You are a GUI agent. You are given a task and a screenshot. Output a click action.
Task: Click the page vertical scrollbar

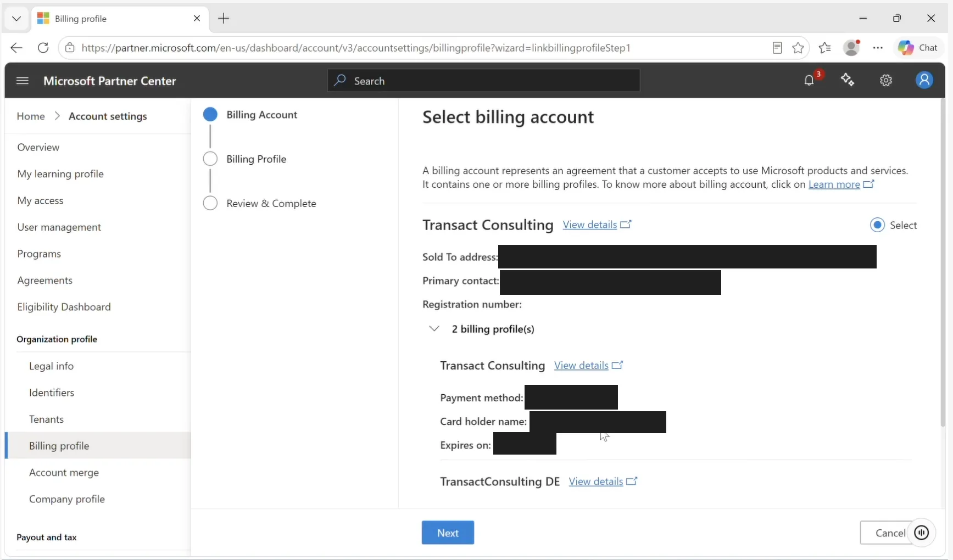[x=943, y=261]
